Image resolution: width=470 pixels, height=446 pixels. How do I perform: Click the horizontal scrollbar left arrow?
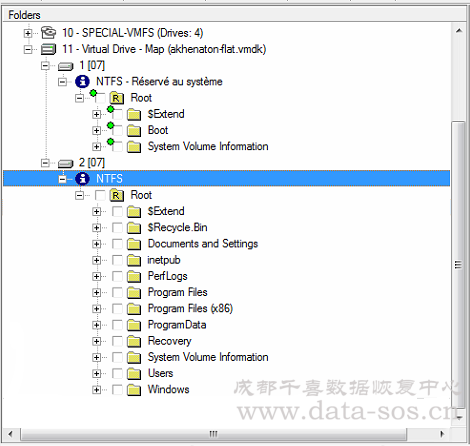point(10,434)
